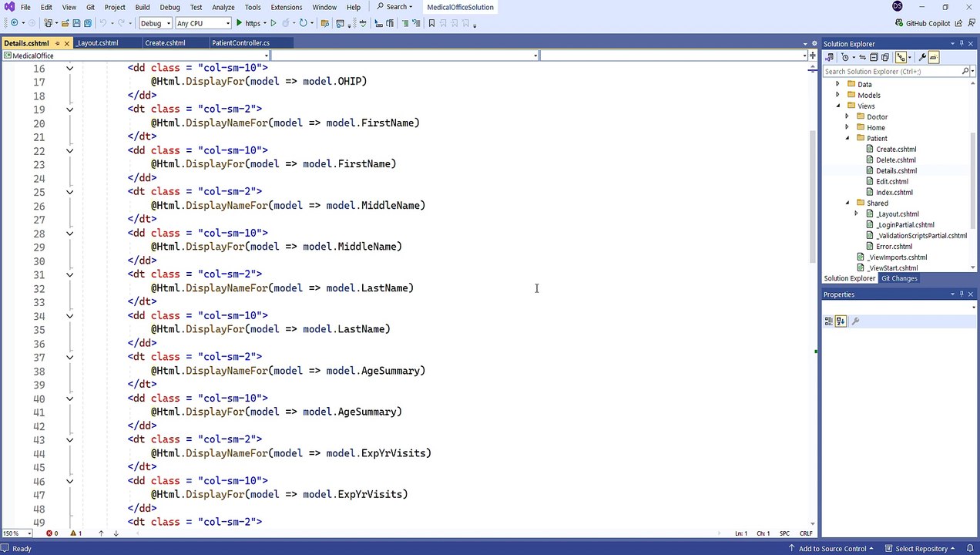Viewport: 980px width, 555px height.
Task: Close the Details.cshtml tab
Action: tap(67, 43)
